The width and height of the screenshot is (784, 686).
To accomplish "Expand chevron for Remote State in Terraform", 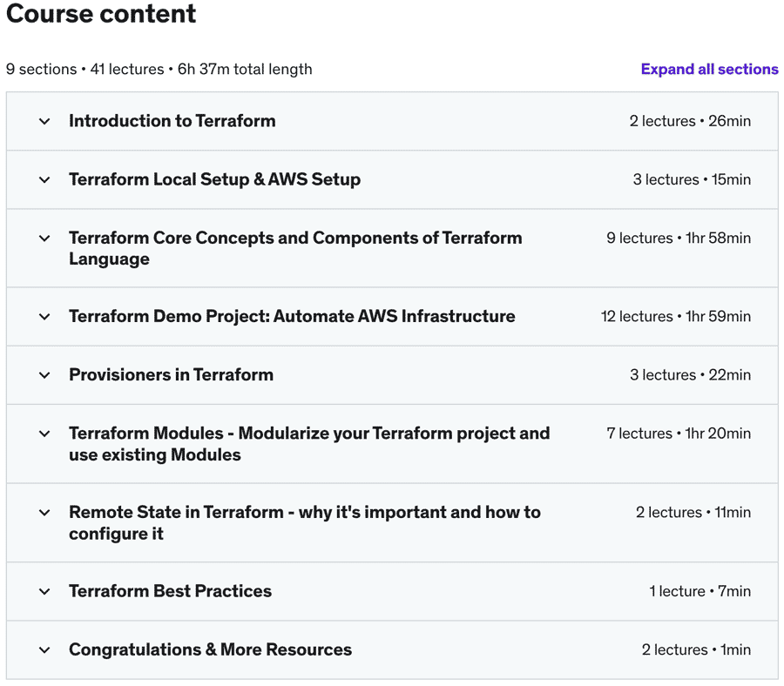I will tap(44, 513).
